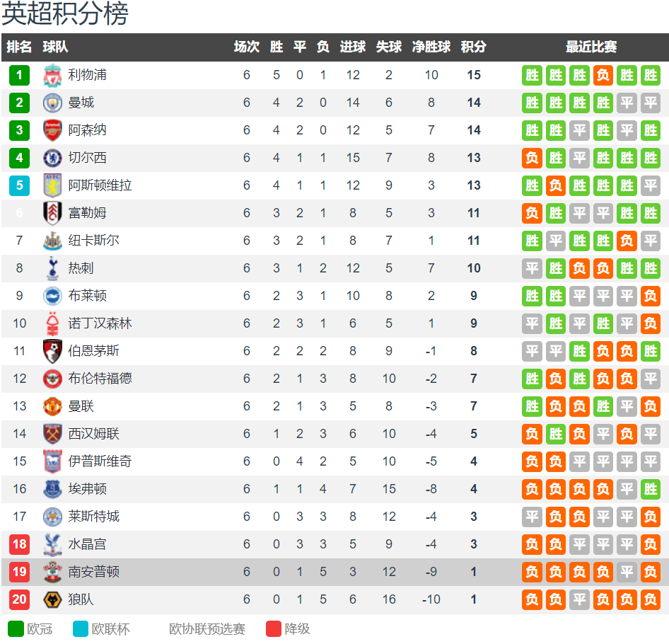Click the red rank 18 badge
The height and width of the screenshot is (644, 669).
click(20, 544)
